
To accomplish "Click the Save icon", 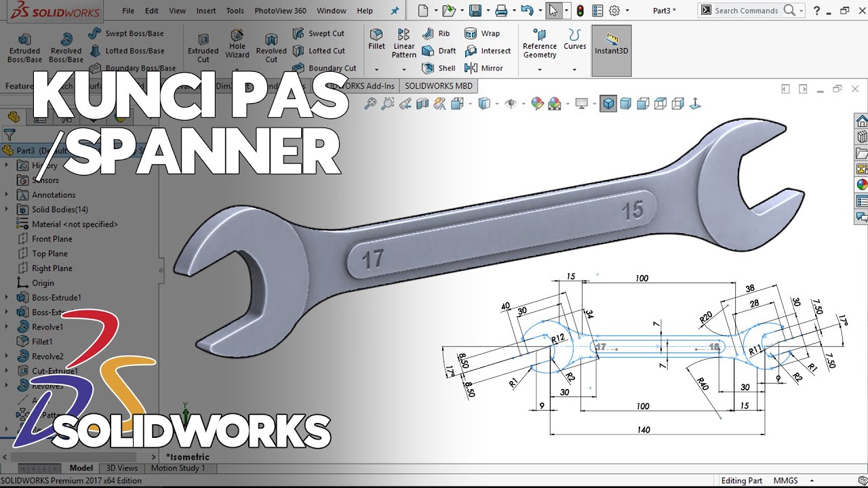I will click(x=475, y=11).
